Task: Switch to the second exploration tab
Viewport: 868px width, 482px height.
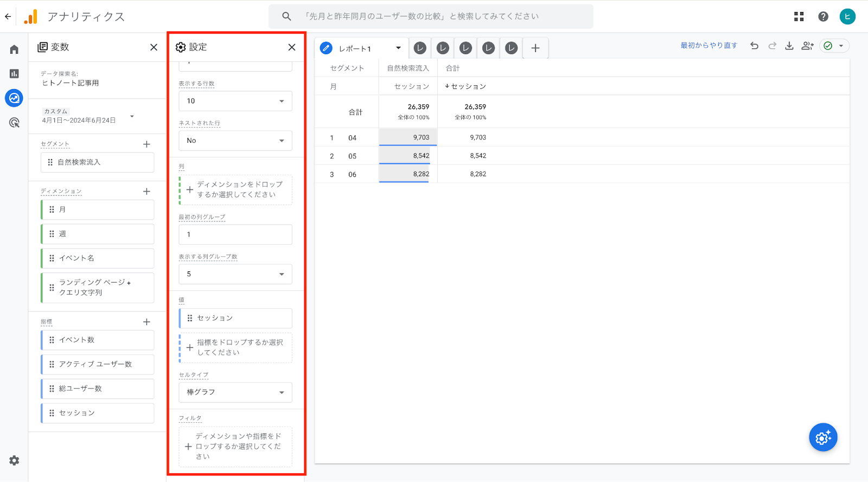Action: pyautogui.click(x=420, y=48)
